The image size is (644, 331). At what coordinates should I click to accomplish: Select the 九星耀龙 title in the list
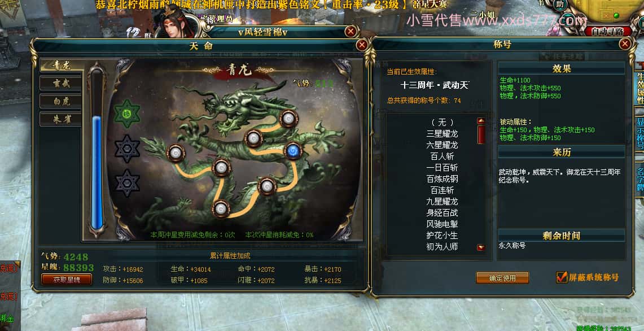pyautogui.click(x=442, y=202)
